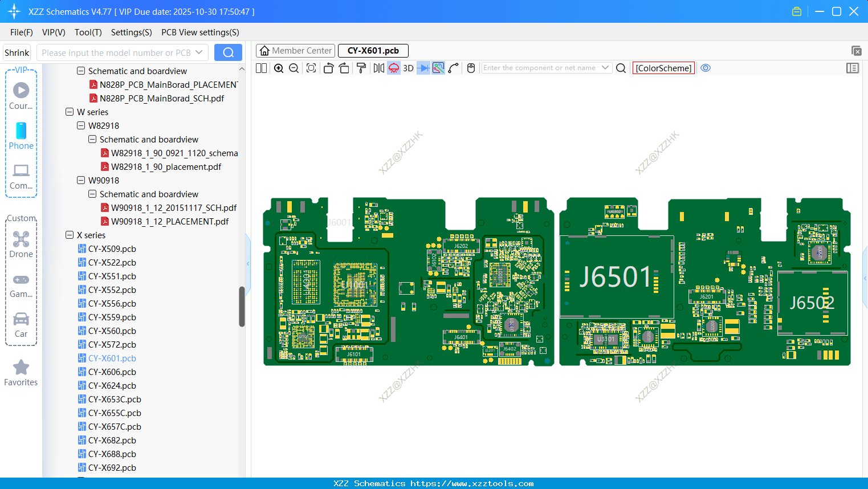The image size is (868, 489).
Task: Click the paint roller icon
Action: coord(361,68)
